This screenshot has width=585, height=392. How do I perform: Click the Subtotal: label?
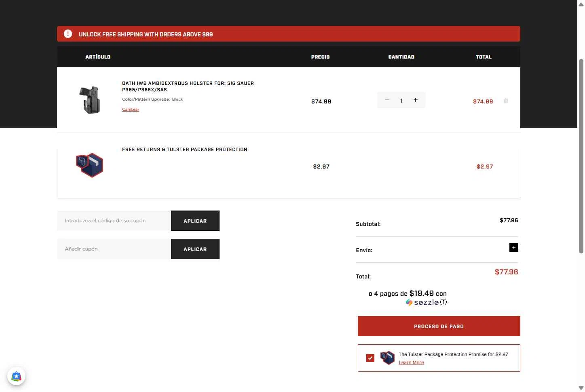368,224
